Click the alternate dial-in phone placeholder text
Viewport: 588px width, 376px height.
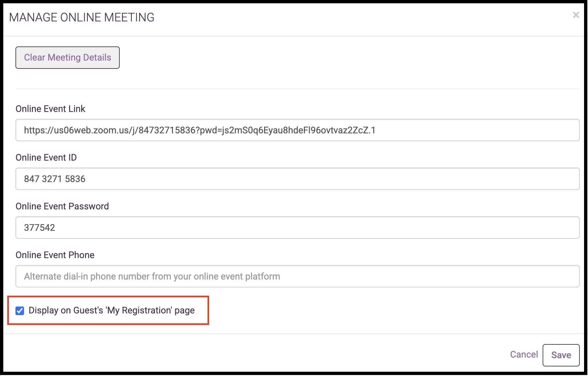(152, 277)
